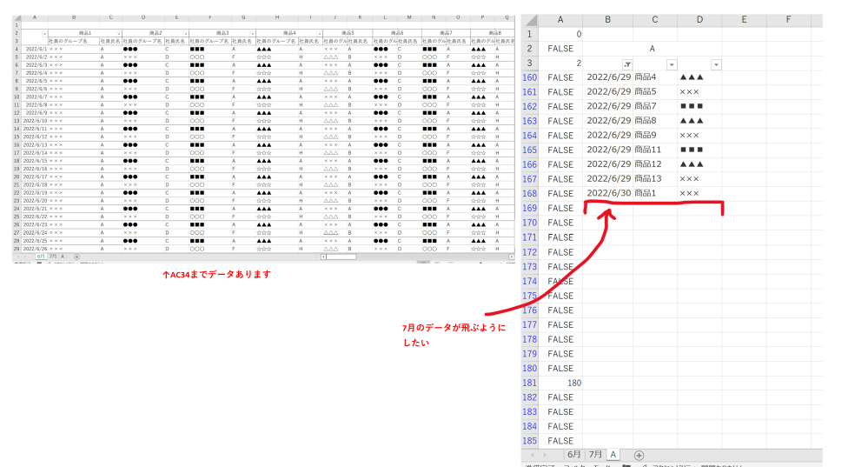The height and width of the screenshot is (467, 868).
Task: Click 6月 sheet tab in left workbook
Action: [40, 257]
